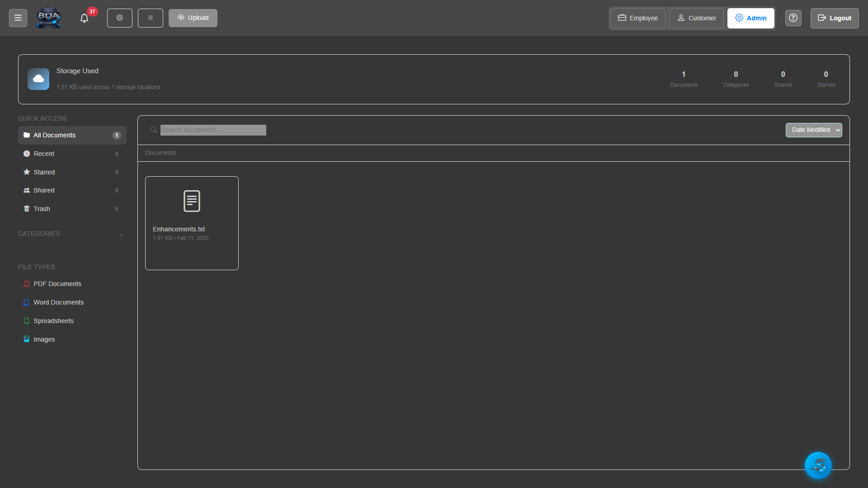Screen dimensions: 868x488
Task: Click the settings gear in the toolbar
Action: pos(119,18)
